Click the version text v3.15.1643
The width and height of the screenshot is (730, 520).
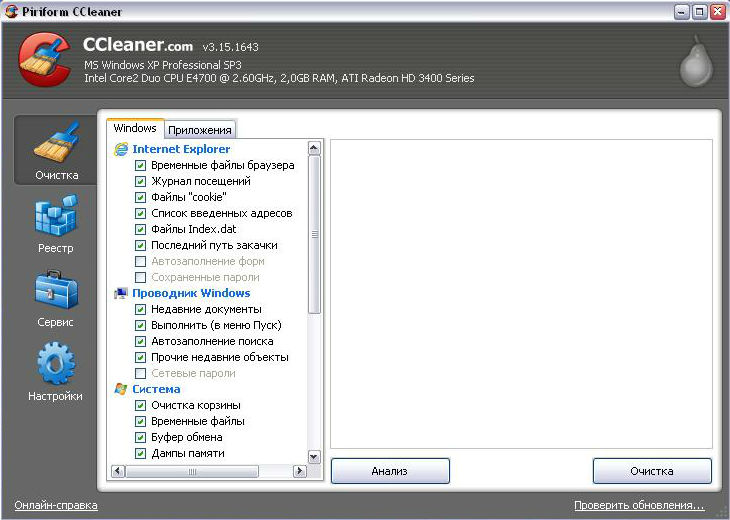pyautogui.click(x=230, y=47)
